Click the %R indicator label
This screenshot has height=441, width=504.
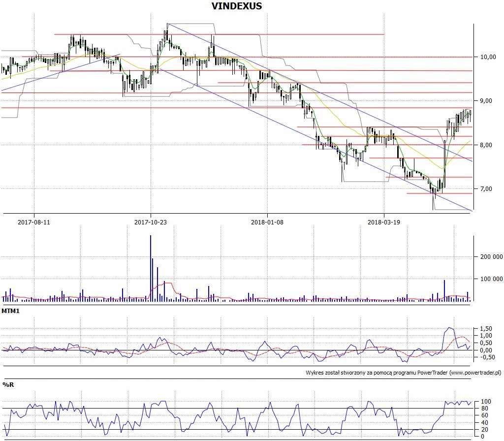click(x=8, y=385)
